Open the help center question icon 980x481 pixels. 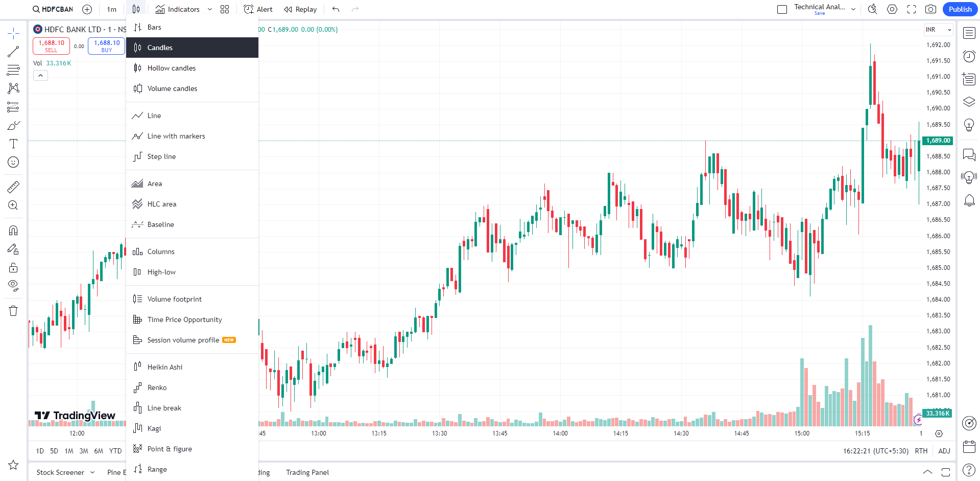point(969,470)
